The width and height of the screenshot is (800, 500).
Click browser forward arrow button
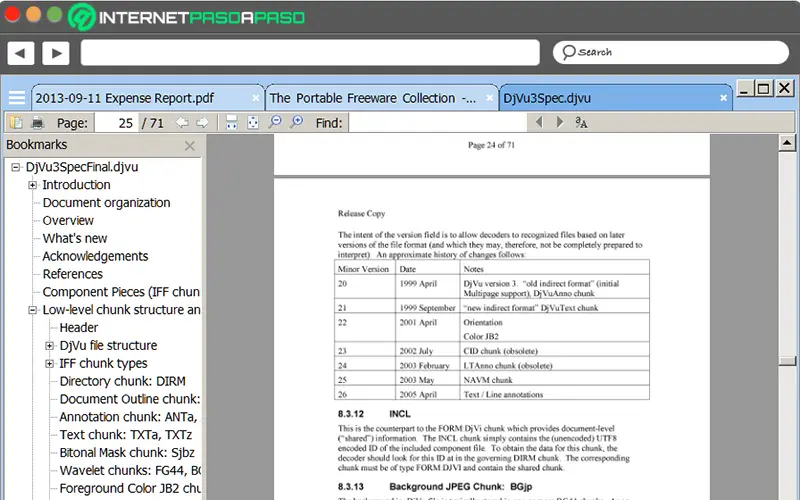coord(56,53)
